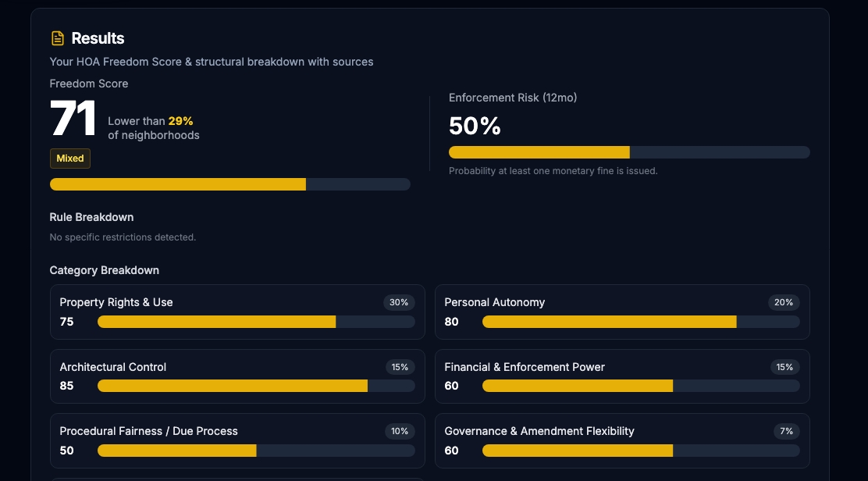Click the highlighted 29% percentile text
The width and height of the screenshot is (868, 481).
coord(180,121)
